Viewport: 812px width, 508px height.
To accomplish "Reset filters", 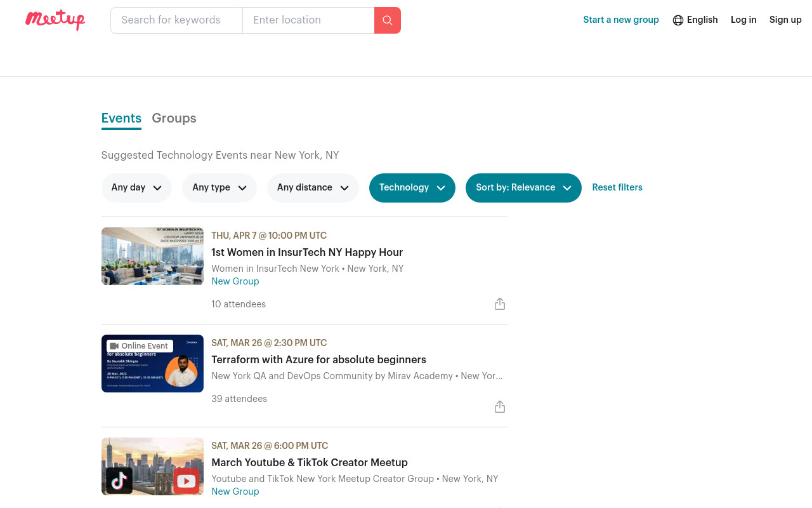I will 617,187.
